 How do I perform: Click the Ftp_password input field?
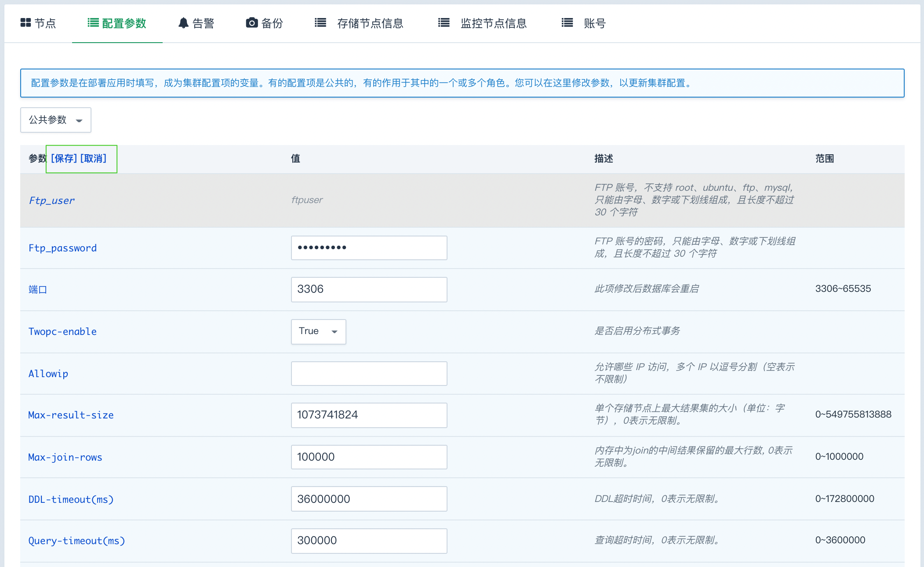[369, 248]
